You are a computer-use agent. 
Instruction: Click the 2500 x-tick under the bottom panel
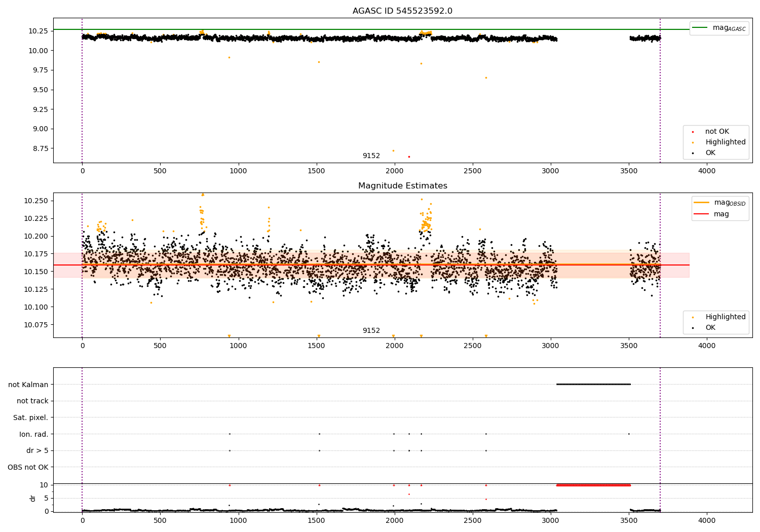click(473, 520)
